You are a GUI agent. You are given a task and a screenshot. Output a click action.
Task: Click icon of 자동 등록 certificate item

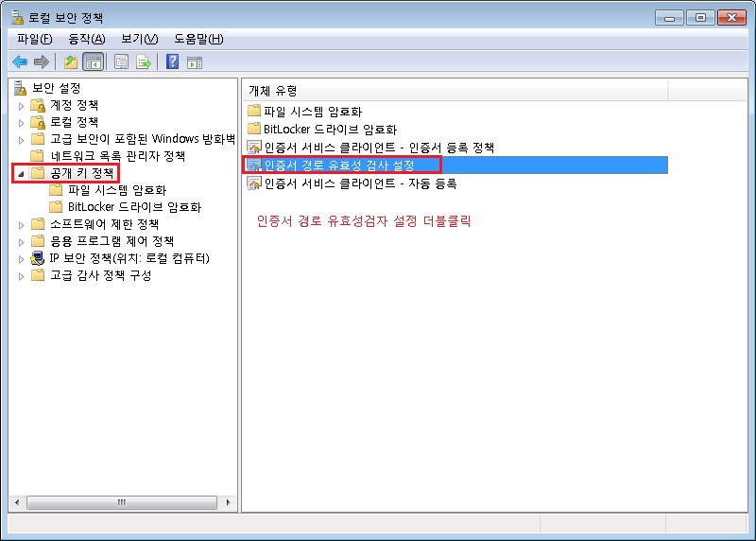[x=253, y=183]
